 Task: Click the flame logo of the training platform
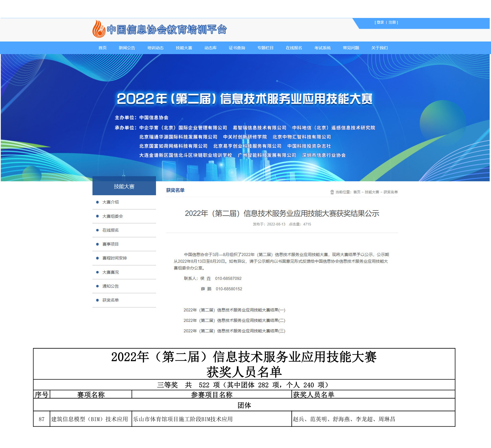point(99,29)
